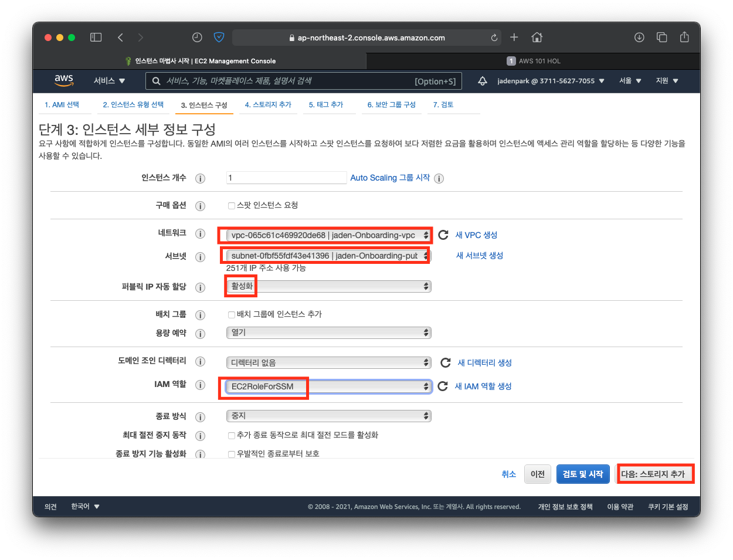Refresh the directory list icon
This screenshot has width=733, height=560.
tap(446, 362)
